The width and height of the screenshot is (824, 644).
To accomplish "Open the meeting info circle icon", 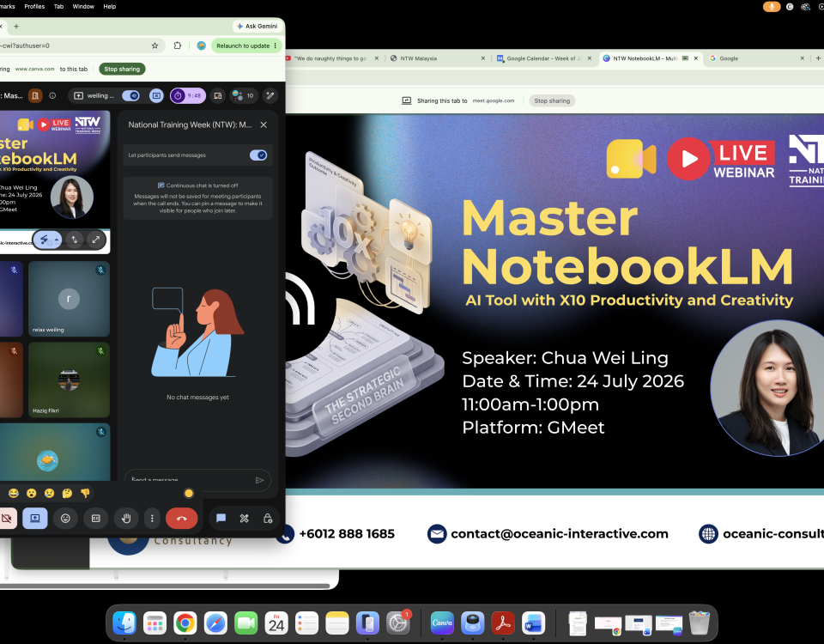I will tap(52, 95).
